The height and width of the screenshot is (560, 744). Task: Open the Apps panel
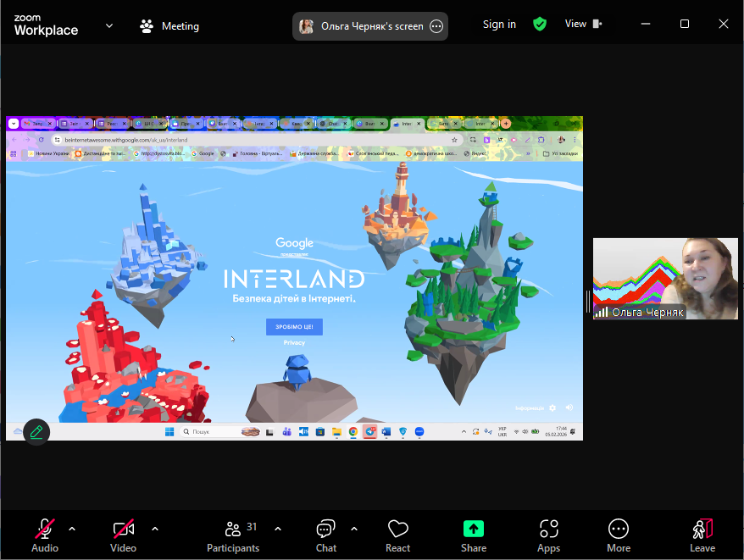pyautogui.click(x=548, y=535)
